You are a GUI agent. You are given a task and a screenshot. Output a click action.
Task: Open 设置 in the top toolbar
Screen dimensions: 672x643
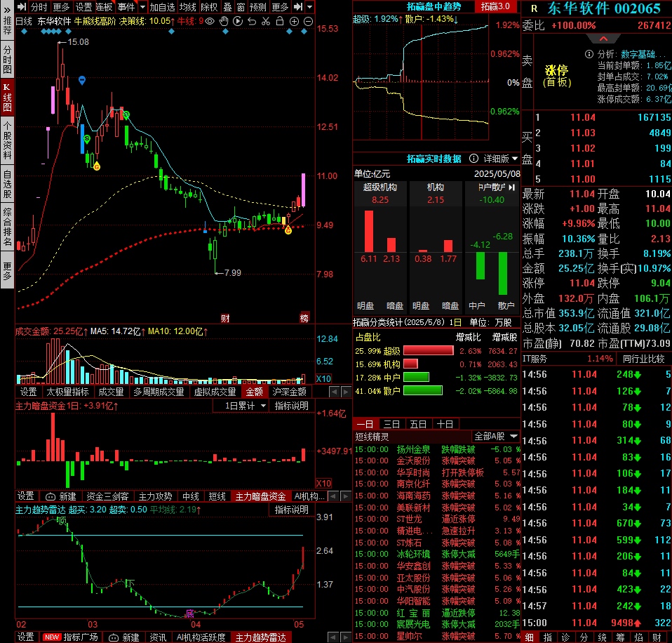point(83,7)
